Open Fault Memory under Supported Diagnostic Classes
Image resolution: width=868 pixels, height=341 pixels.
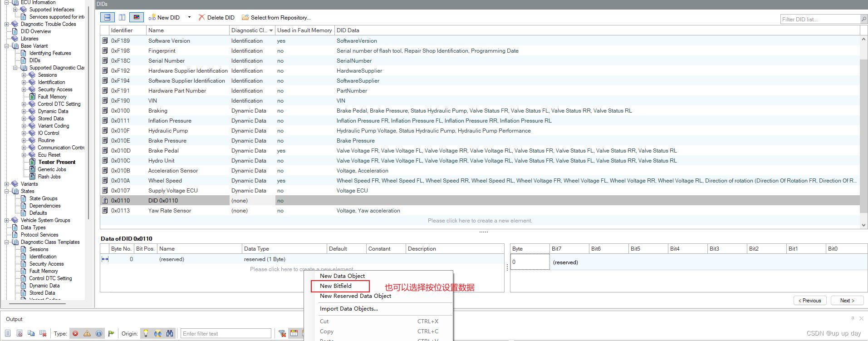tap(52, 97)
